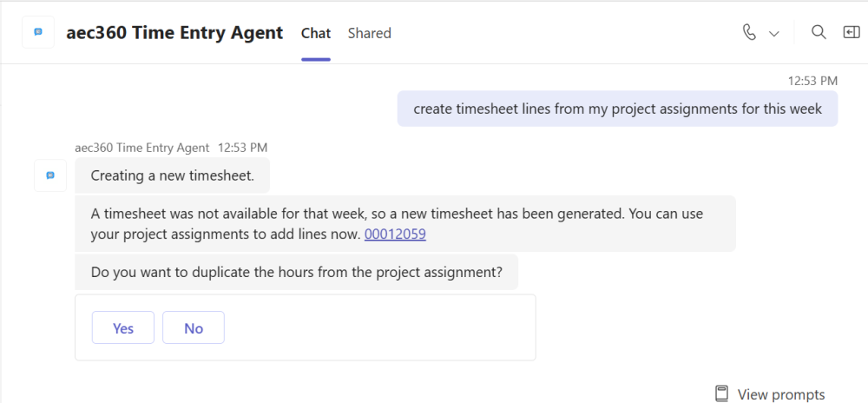Click the agent sender name above messages
This screenshot has height=403, width=868.
142,148
